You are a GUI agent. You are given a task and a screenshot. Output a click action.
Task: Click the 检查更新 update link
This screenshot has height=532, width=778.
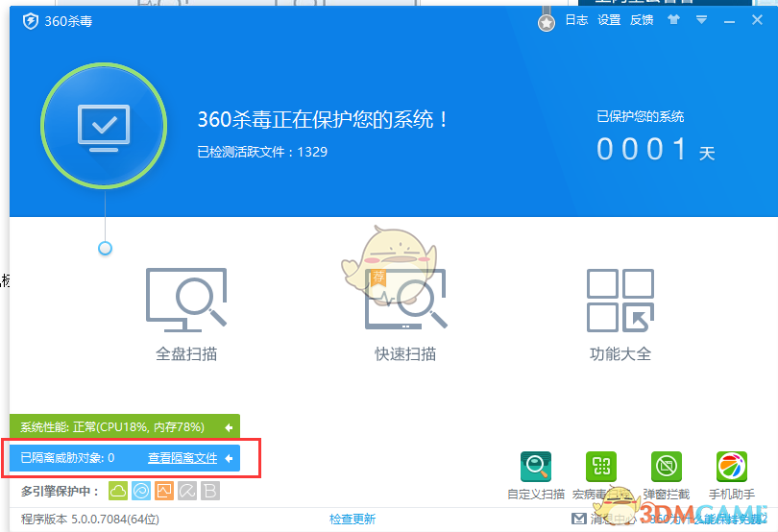pos(353,520)
